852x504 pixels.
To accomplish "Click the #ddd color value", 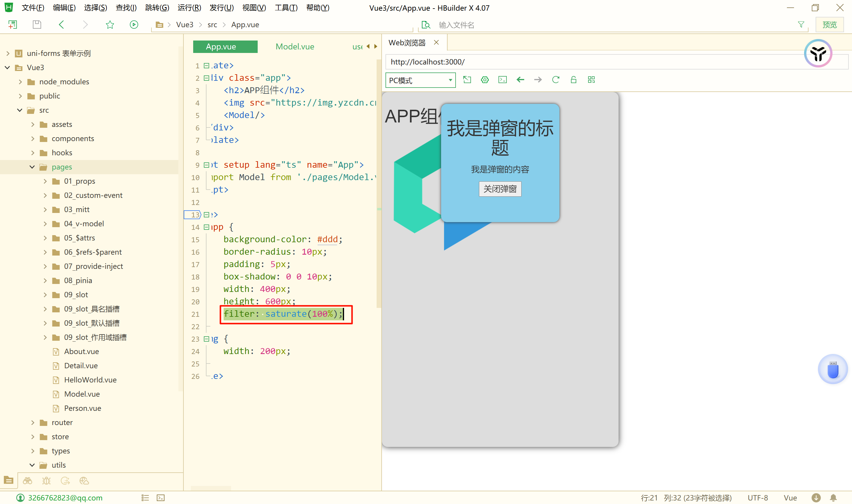I will coord(327,239).
